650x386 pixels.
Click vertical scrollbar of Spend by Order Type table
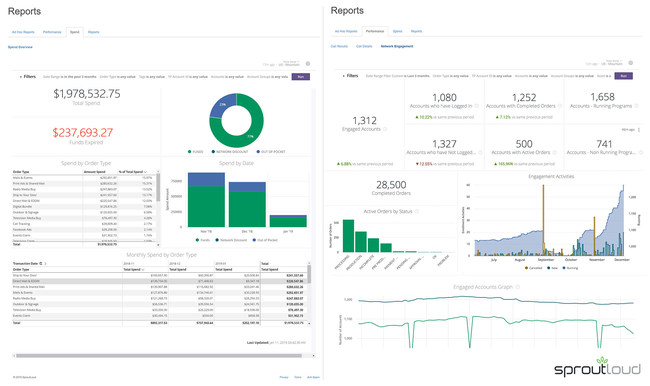158,187
